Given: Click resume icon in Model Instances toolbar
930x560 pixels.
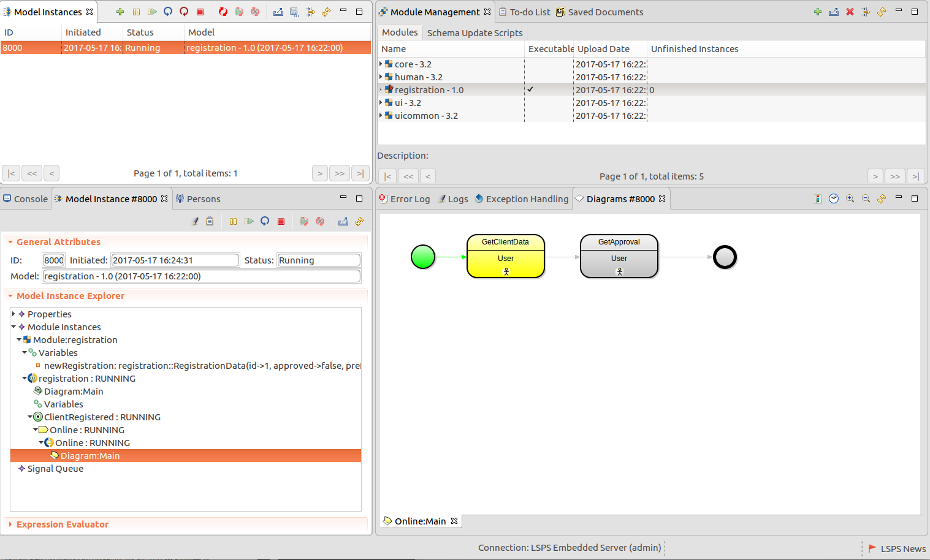Looking at the screenshot, I should click(x=152, y=12).
